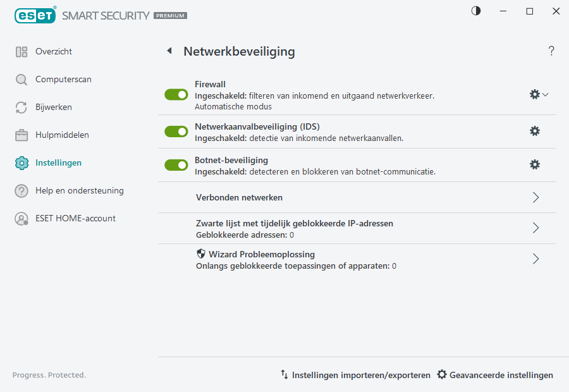Open the Botnet-beveiliging settings gear
Viewport: 569px width, 392px height.
(x=535, y=164)
